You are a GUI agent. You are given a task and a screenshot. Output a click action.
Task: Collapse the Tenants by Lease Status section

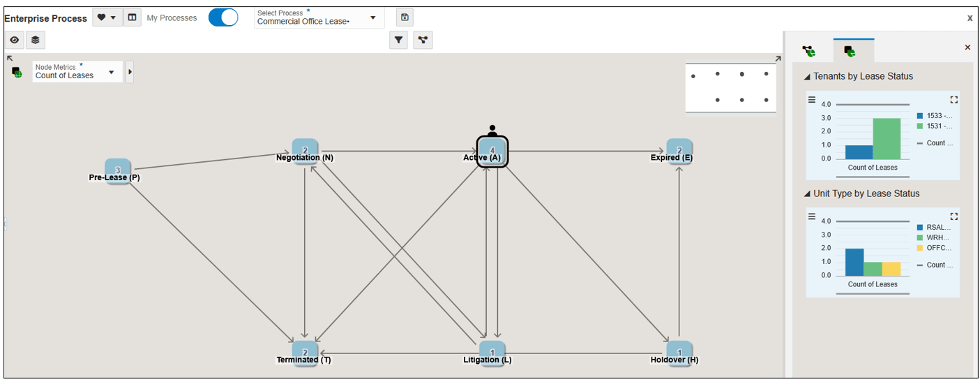point(807,77)
